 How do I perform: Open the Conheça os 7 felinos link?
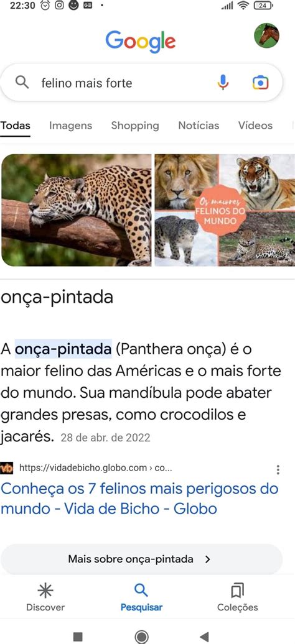tap(139, 499)
